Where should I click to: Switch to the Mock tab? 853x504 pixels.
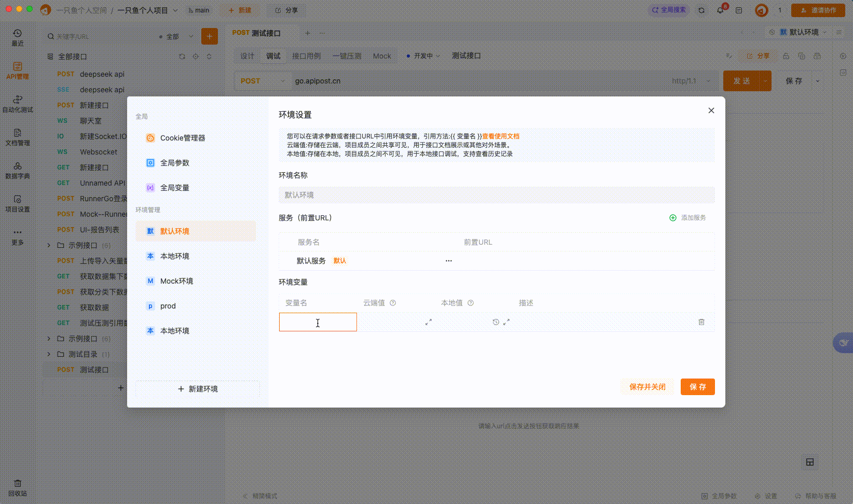382,55
